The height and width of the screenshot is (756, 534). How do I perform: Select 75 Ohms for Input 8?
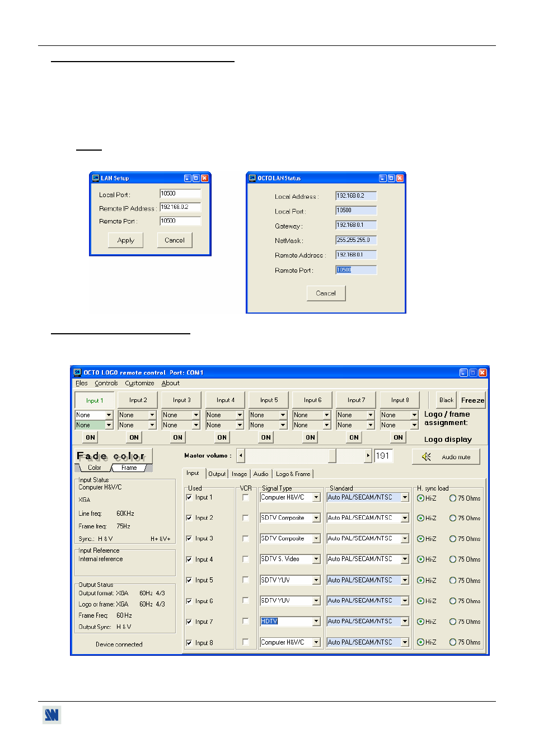pyautogui.click(x=453, y=642)
